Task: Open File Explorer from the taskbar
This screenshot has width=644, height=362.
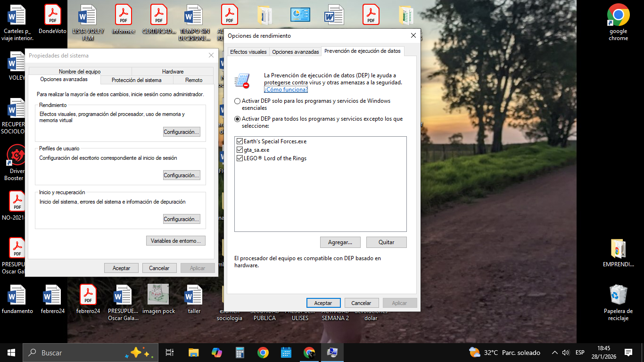Action: pos(193,353)
